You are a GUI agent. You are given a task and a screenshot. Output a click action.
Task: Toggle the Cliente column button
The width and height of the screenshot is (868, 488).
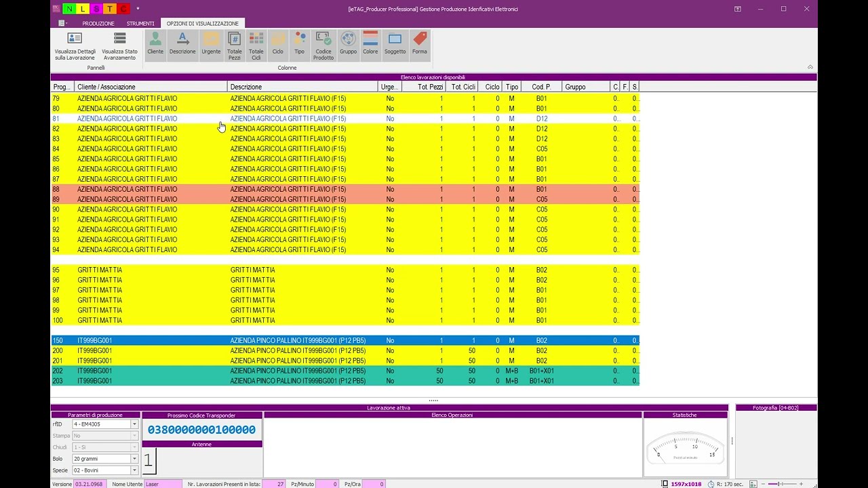[155, 45]
